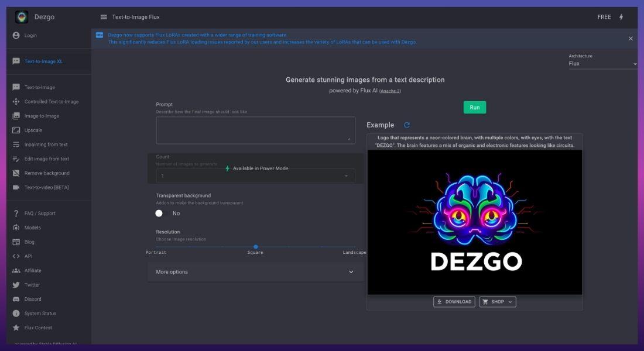Click 'Available in Power Mode' text
The width and height of the screenshot is (644, 351).
(261, 168)
